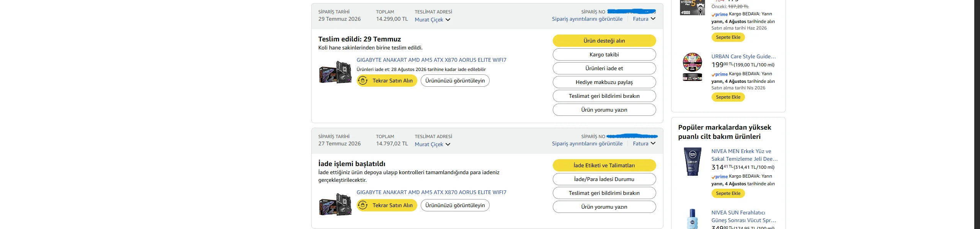Expand the Murat Çiçek address for the 29 Temmuz order
The width and height of the screenshot is (980, 229).
433,20
